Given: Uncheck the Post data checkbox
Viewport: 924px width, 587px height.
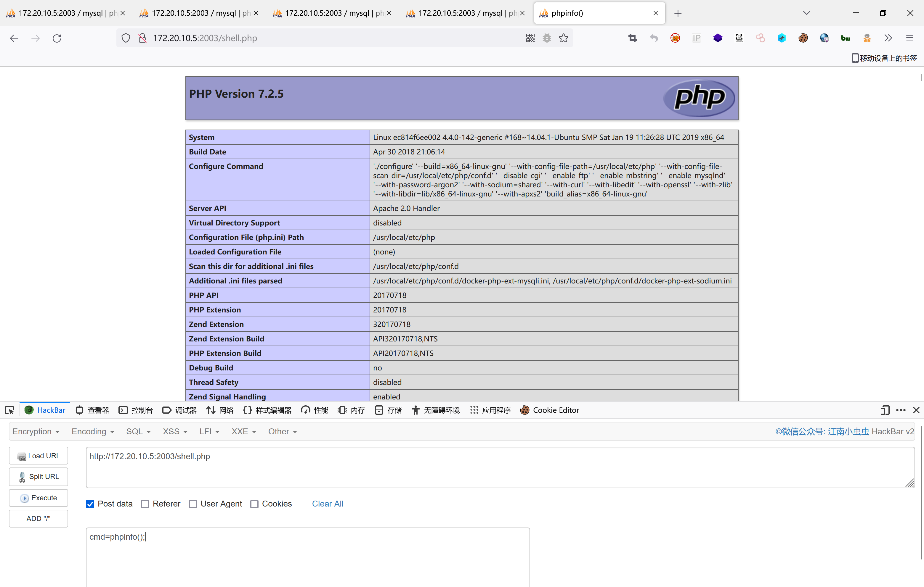Looking at the screenshot, I should (x=90, y=504).
